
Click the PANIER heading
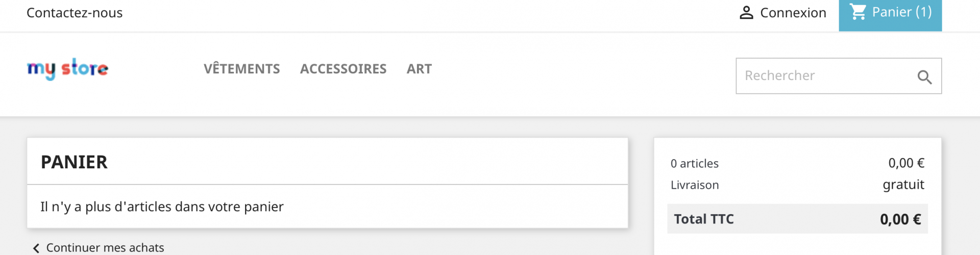pyautogui.click(x=74, y=162)
